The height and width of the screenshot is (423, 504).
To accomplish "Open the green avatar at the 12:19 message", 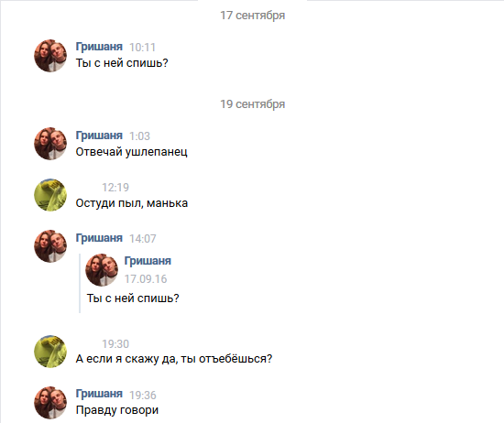I will (50, 195).
